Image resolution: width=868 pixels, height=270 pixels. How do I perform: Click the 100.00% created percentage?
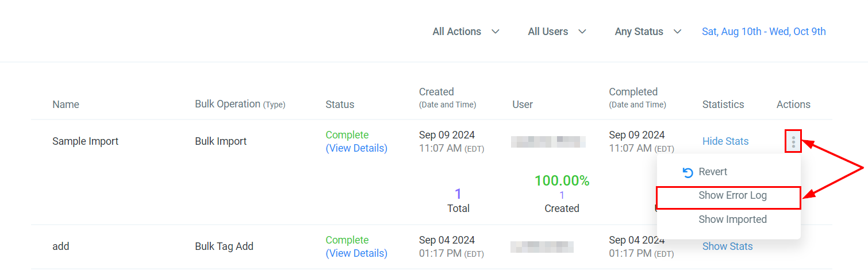(562, 181)
